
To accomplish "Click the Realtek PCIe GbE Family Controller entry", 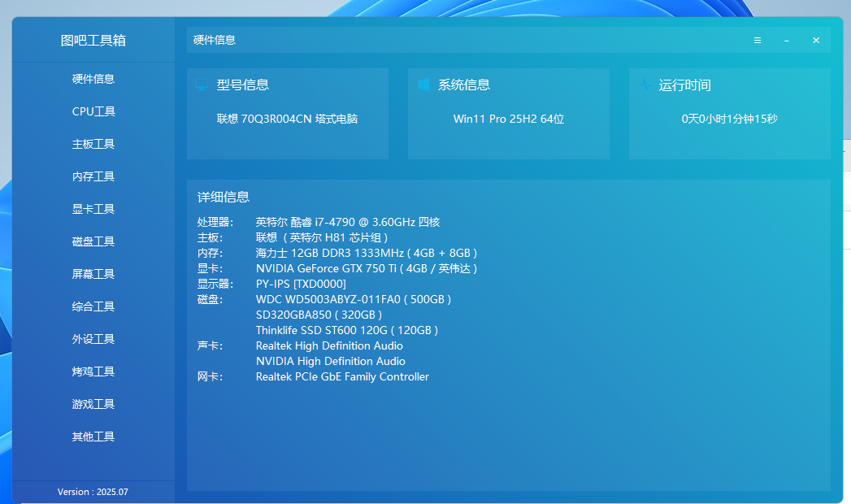I will pos(342,376).
